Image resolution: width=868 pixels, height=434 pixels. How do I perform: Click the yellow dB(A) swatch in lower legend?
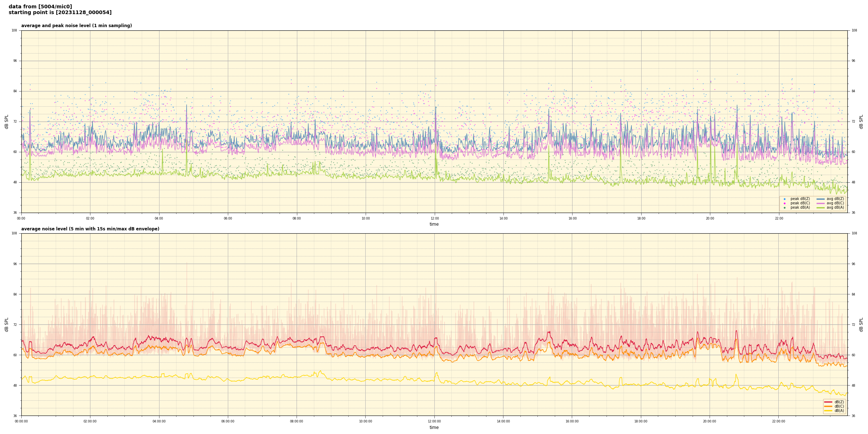pyautogui.click(x=828, y=410)
